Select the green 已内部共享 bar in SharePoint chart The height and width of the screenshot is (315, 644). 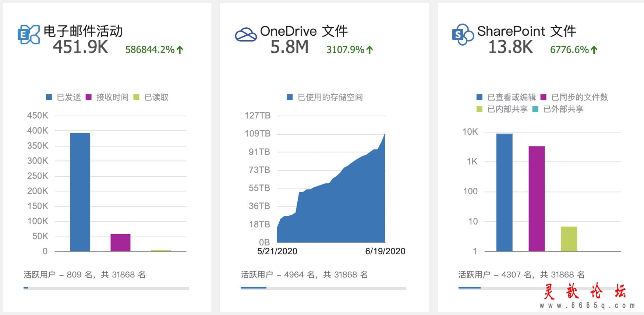(x=569, y=239)
